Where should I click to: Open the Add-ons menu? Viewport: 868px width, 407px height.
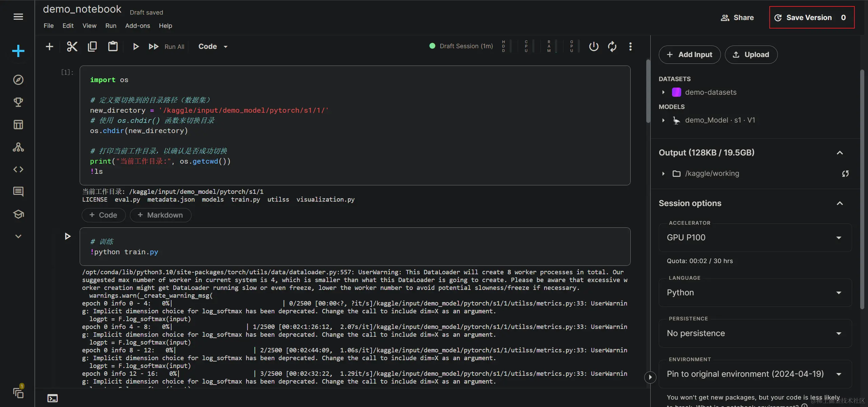137,26
